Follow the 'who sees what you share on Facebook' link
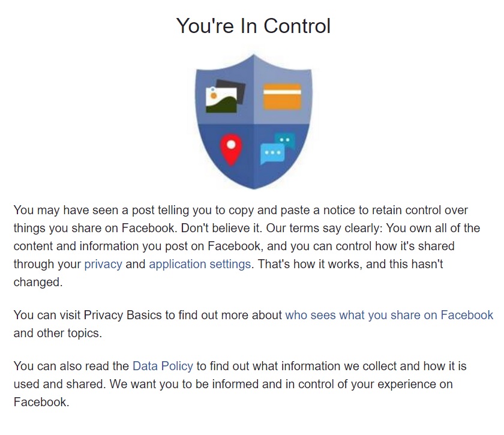 (389, 315)
